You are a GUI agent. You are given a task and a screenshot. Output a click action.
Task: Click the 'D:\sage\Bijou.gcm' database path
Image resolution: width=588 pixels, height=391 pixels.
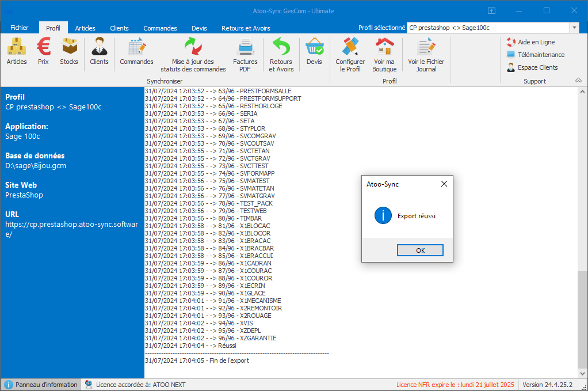(x=36, y=165)
